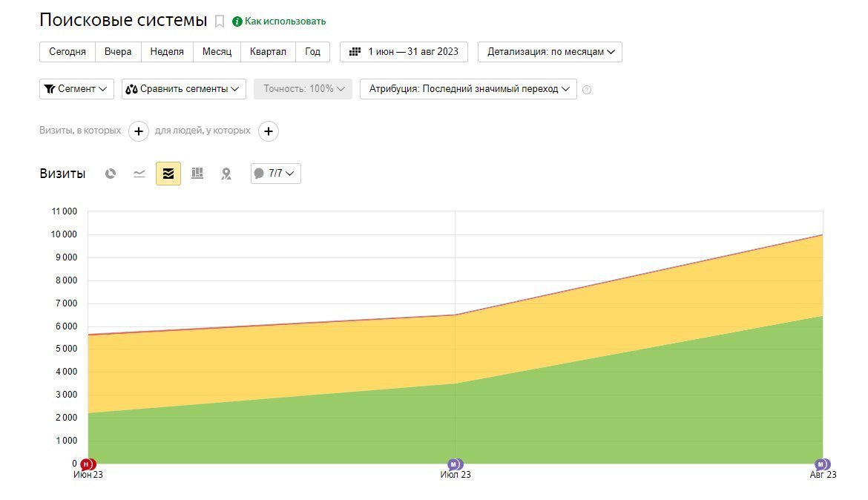Open the map view icon
This screenshot has width=868, height=500.
click(x=226, y=174)
